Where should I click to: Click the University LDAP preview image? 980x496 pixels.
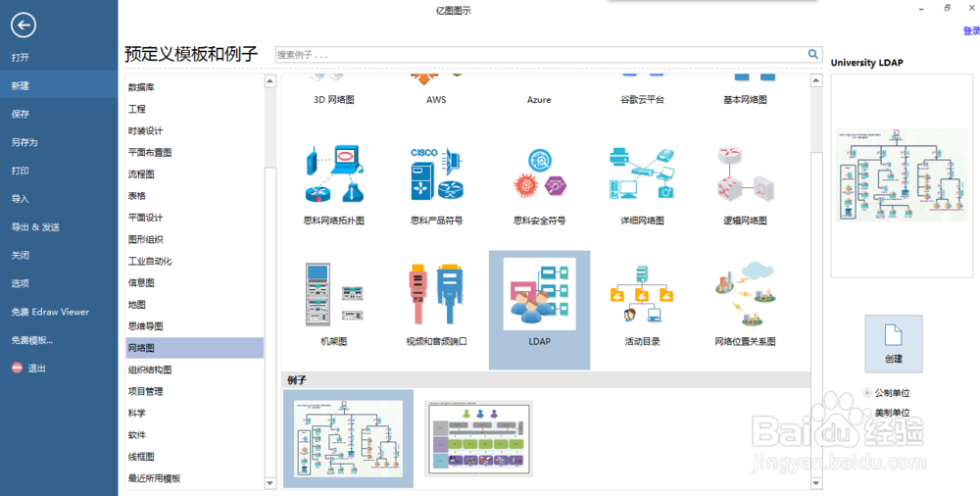[x=902, y=175]
